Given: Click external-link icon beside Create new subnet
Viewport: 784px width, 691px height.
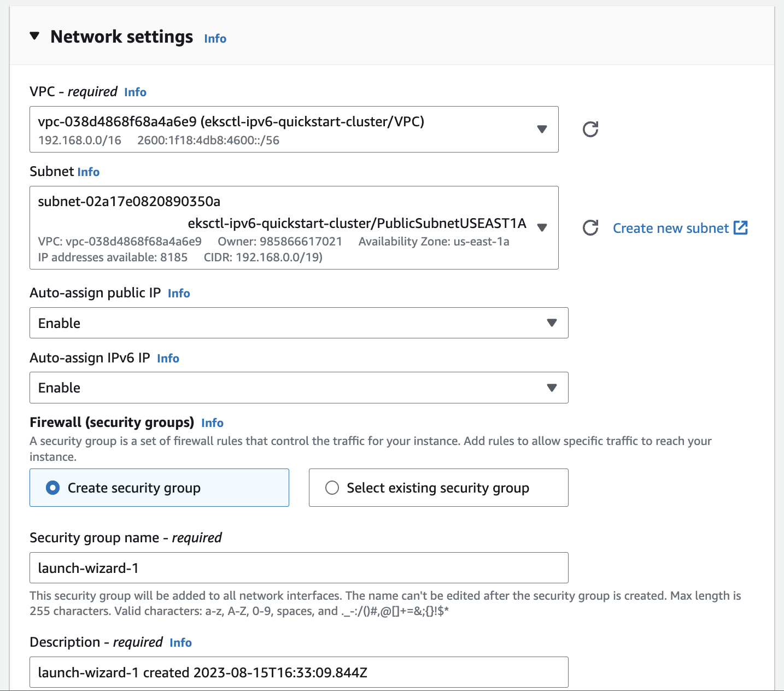Looking at the screenshot, I should 741,227.
